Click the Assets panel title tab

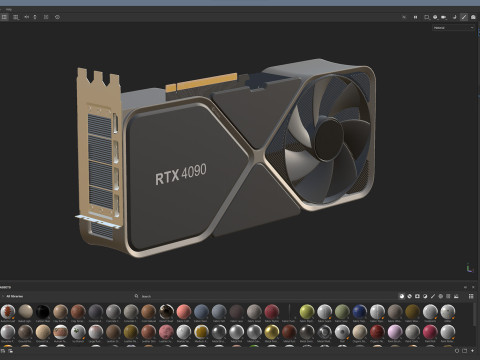point(6,287)
